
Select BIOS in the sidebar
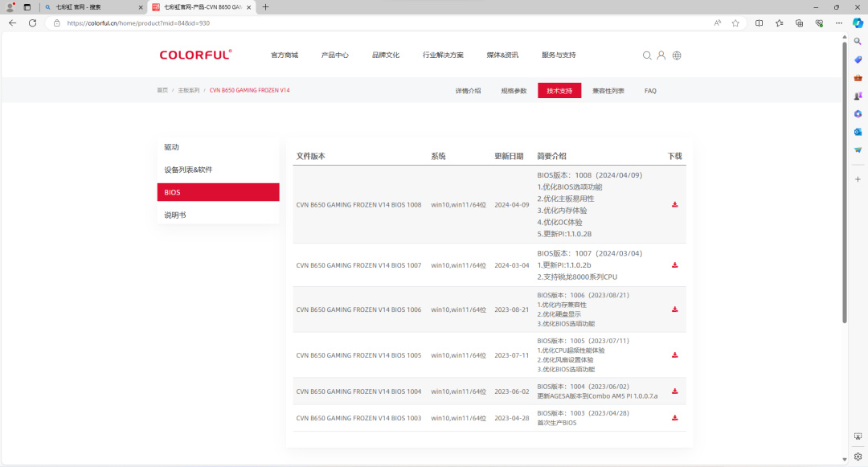pyautogui.click(x=218, y=192)
